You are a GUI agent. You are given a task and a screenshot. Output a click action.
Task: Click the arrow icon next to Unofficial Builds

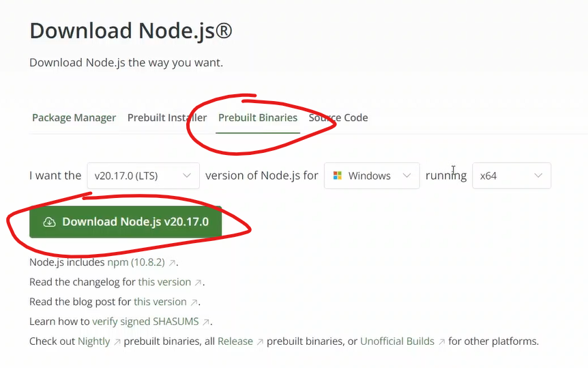(442, 341)
